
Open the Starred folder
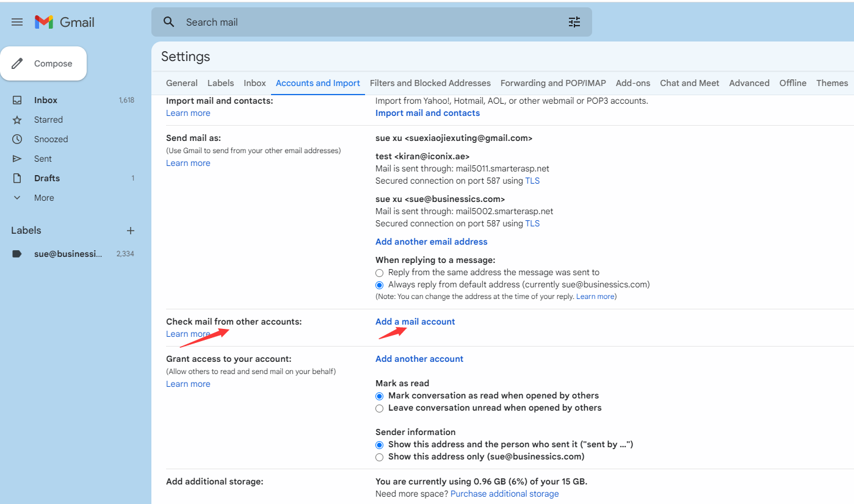point(48,120)
